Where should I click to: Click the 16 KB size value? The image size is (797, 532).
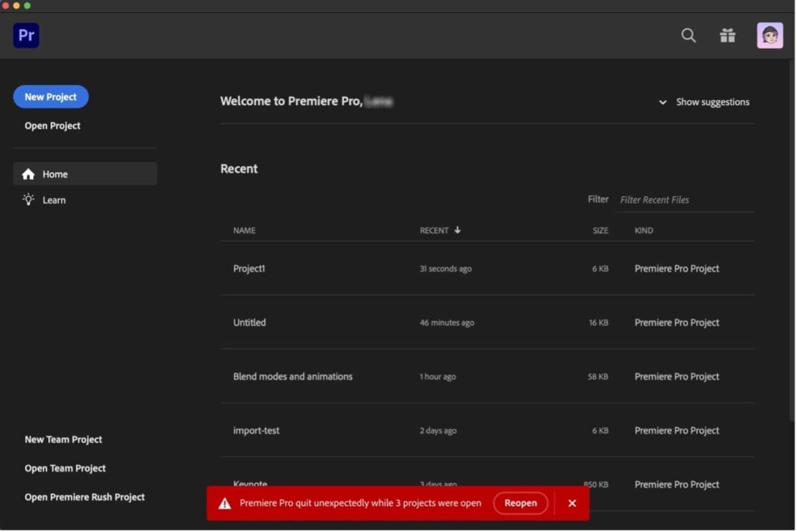pyautogui.click(x=598, y=323)
